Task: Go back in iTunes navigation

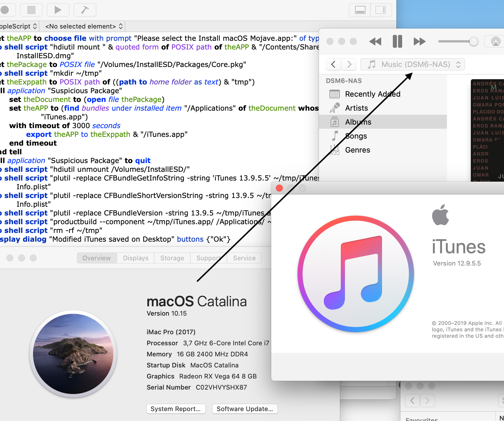Action: click(333, 64)
